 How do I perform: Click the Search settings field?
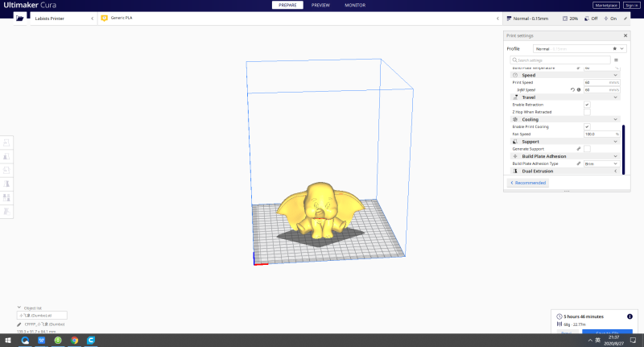point(560,60)
